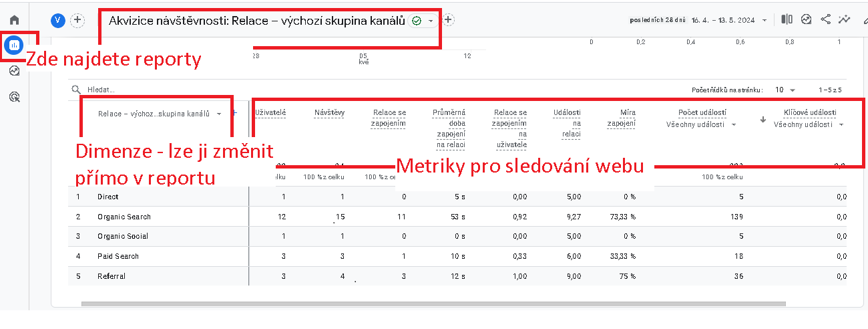Select the Referral row

pyautogui.click(x=457, y=276)
